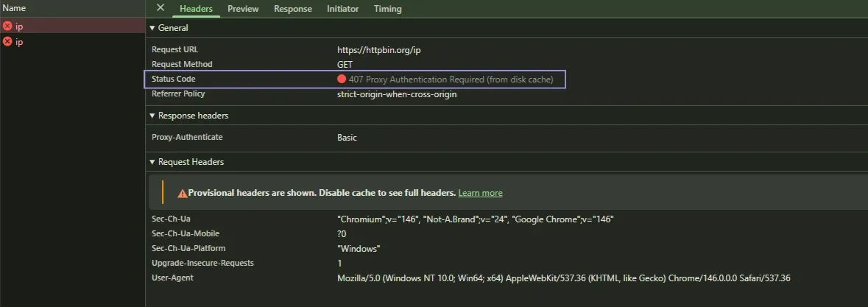Image resolution: width=868 pixels, height=307 pixels.
Task: Click the Referrer Policy label
Action: click(x=178, y=93)
